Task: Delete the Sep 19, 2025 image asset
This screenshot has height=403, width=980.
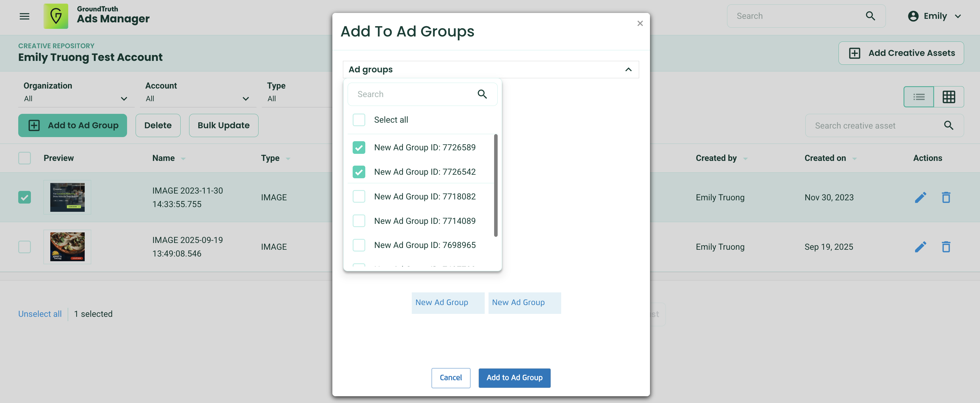Action: [946, 247]
